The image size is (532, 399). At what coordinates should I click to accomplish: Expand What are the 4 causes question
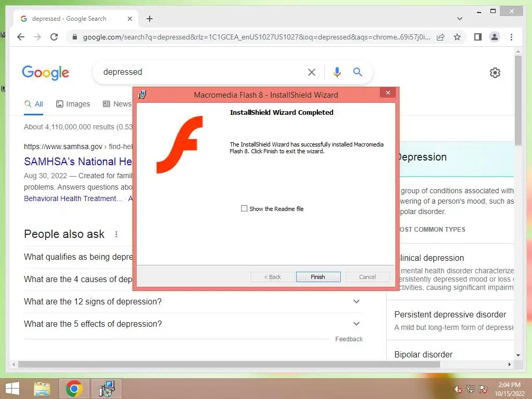[x=78, y=279]
